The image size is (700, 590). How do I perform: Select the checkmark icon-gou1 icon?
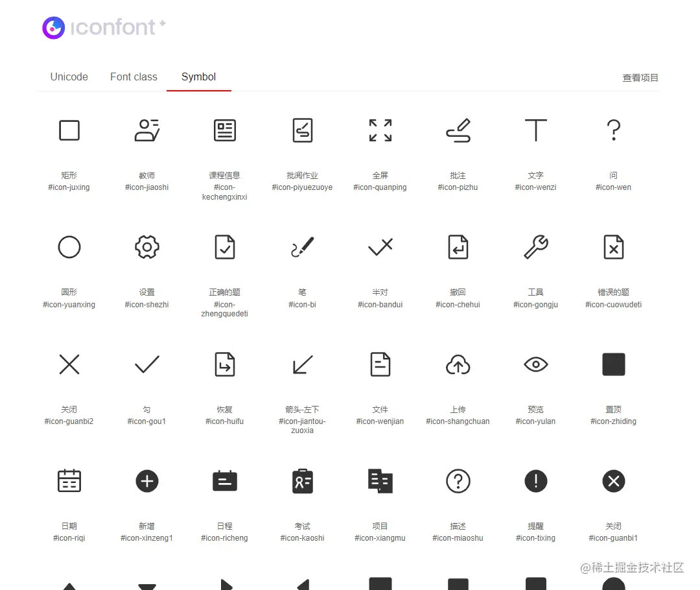[147, 364]
